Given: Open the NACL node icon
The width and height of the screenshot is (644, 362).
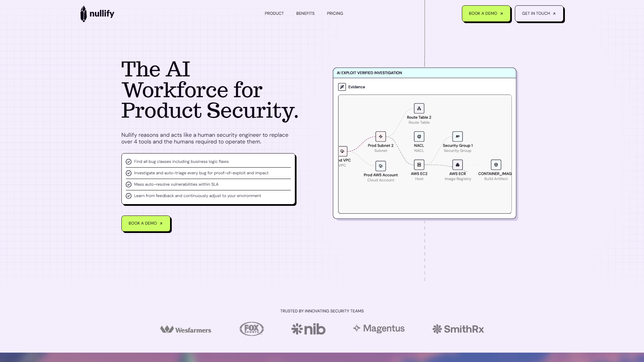Looking at the screenshot, I should tap(419, 136).
